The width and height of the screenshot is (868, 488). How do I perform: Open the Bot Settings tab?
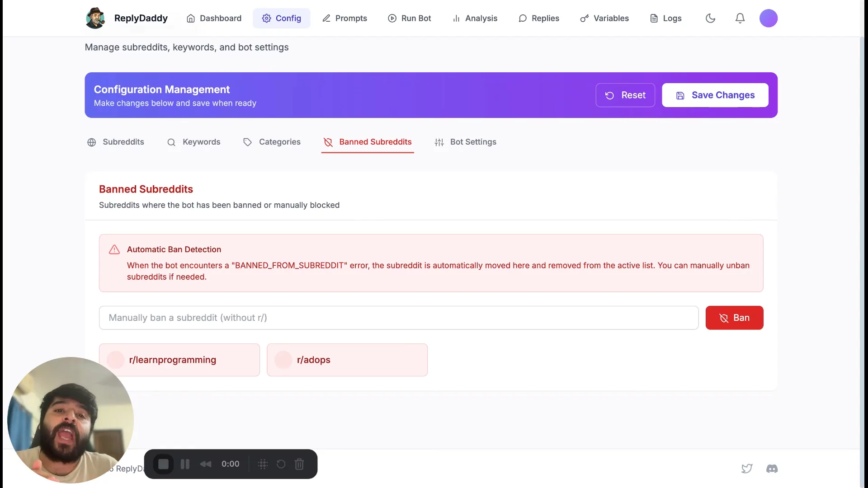click(465, 142)
